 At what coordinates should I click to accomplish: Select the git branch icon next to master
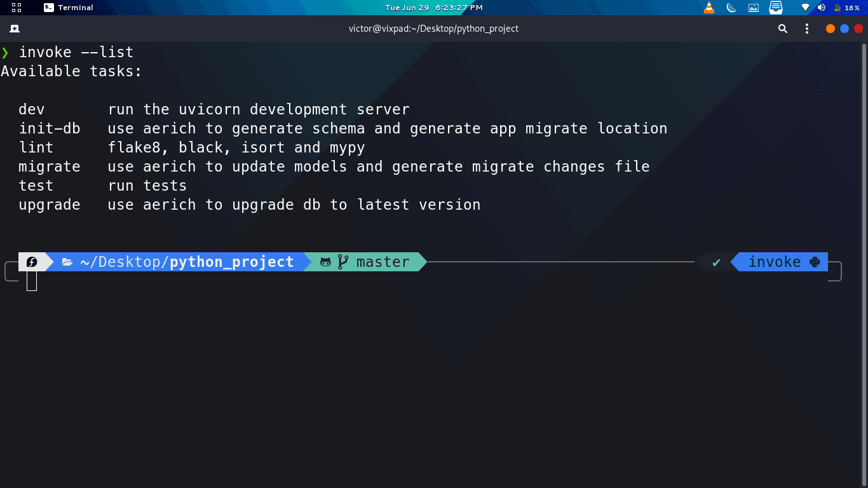342,261
